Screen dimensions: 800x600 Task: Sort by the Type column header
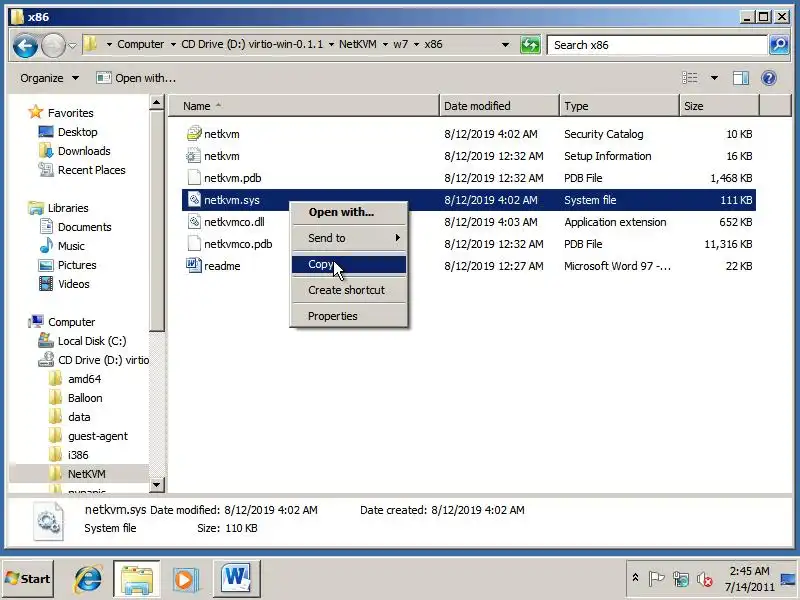[x=619, y=106]
